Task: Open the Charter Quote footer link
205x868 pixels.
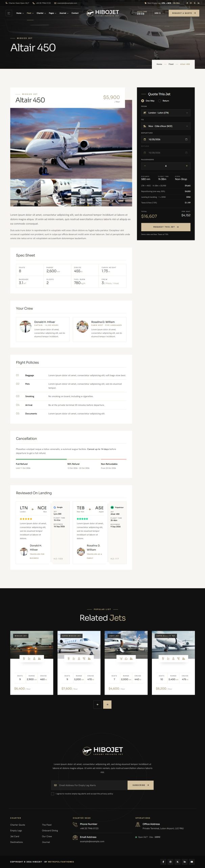Action: (18, 825)
